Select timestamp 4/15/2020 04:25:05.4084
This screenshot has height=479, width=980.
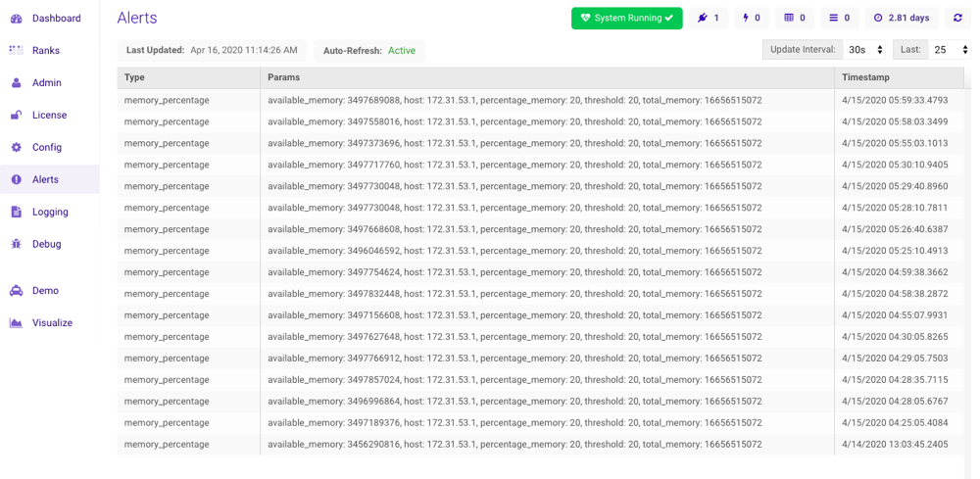pyautogui.click(x=895, y=423)
